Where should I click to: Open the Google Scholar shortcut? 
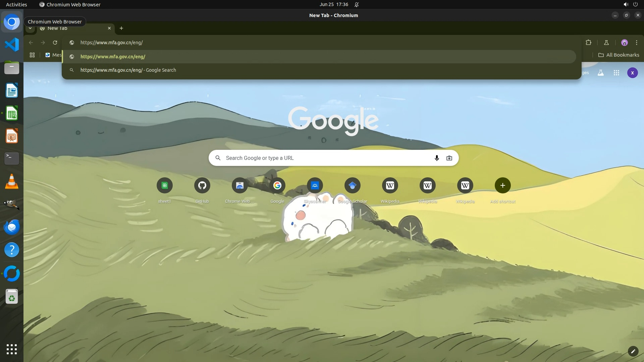click(x=352, y=185)
